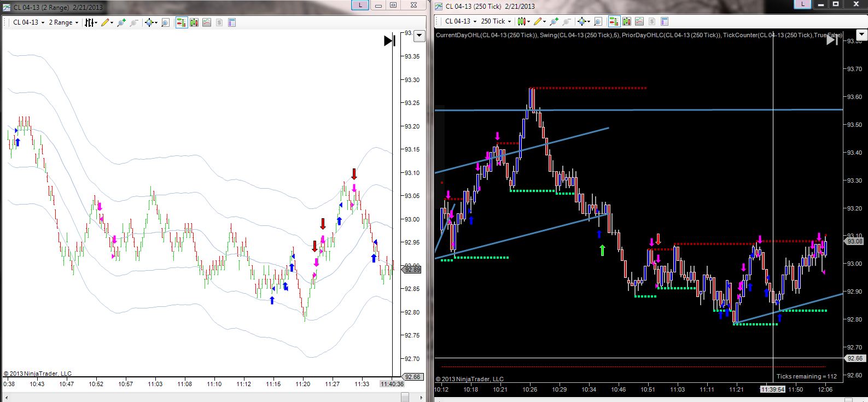Click zoom in icon in 250 Tick chart

tap(554, 21)
